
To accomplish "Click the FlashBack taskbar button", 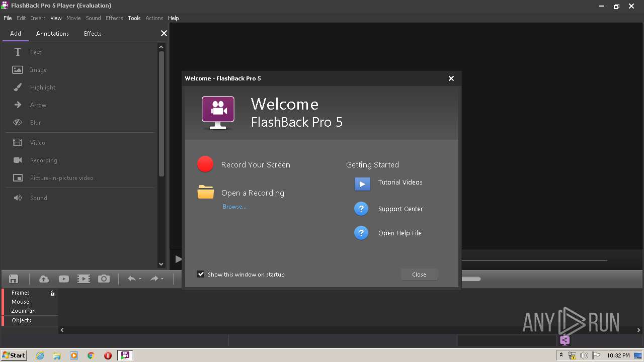I will click(x=125, y=355).
